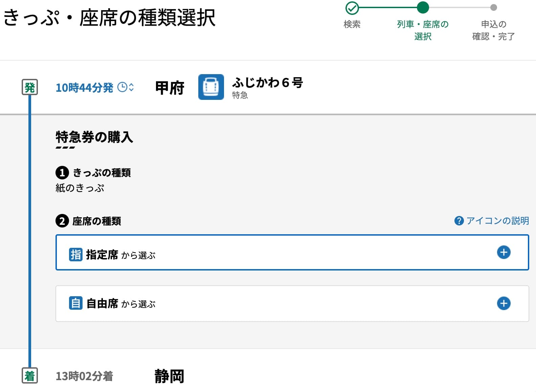
Task: Open the アイコンの説明 link
Action: click(497, 221)
